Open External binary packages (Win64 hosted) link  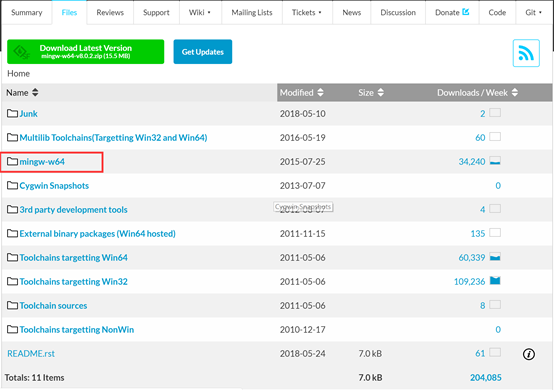[x=98, y=234]
